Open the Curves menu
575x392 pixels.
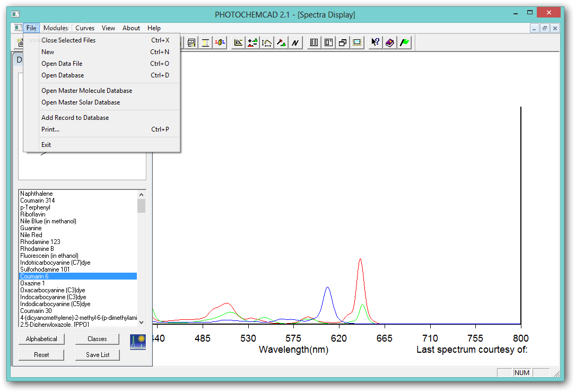pyautogui.click(x=85, y=28)
